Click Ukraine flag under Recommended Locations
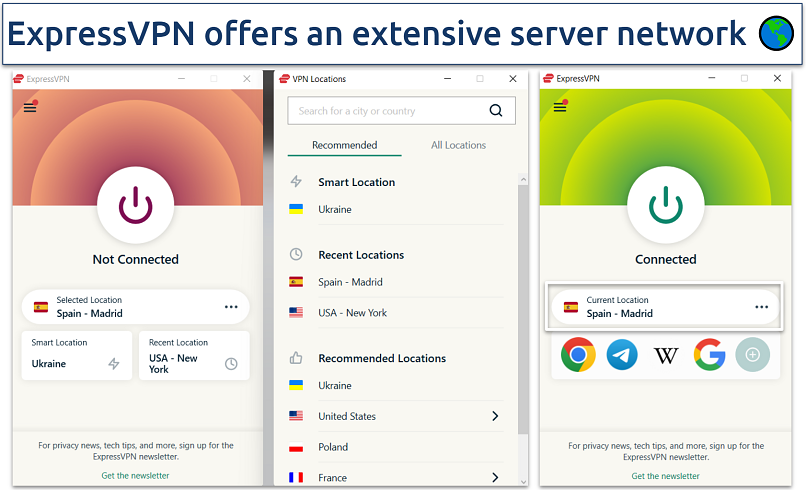The image size is (806, 490). point(296,385)
